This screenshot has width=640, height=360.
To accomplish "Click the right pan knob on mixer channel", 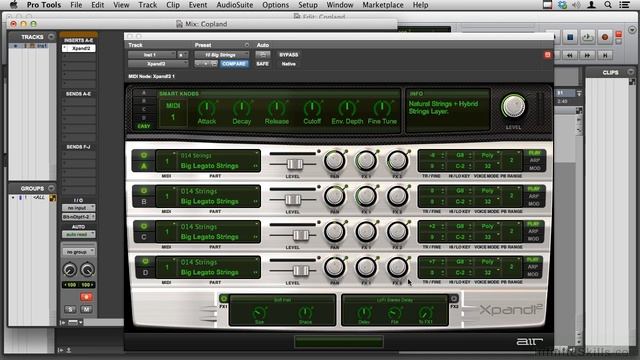I will click(87, 269).
